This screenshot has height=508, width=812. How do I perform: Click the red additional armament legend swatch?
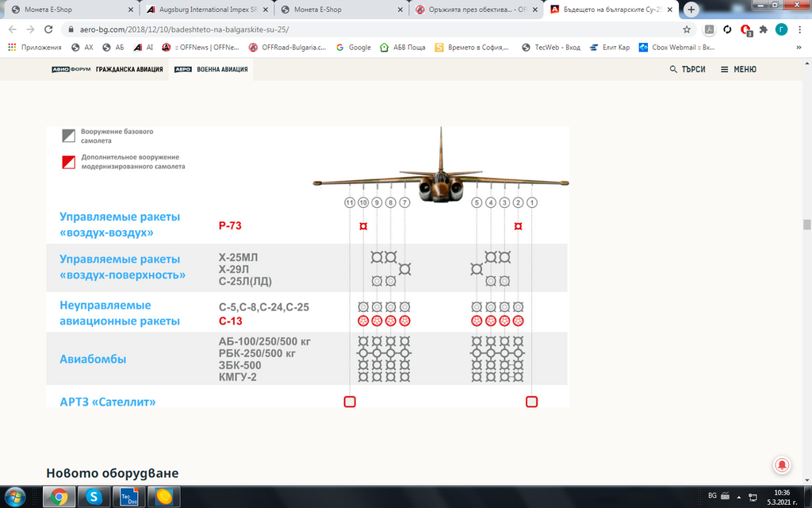coord(68,162)
